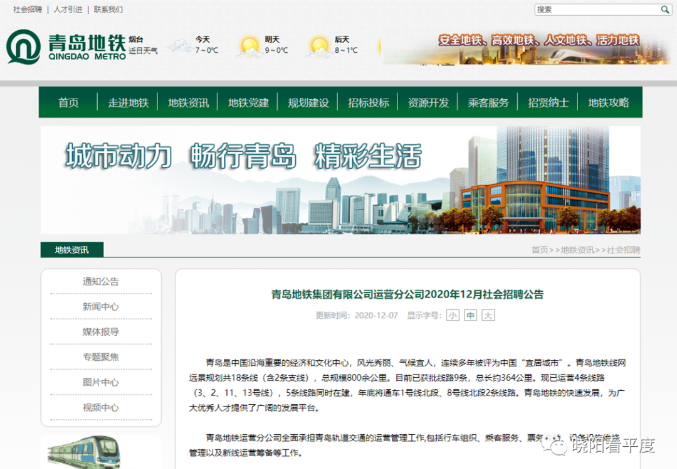Open 新闻中心 in the left sidebar
This screenshot has width=677, height=469.
click(x=100, y=306)
